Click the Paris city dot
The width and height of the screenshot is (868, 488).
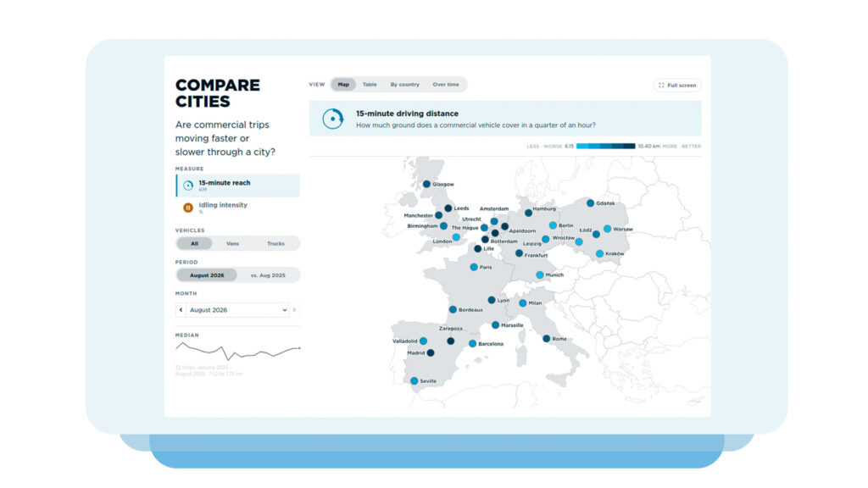474,267
